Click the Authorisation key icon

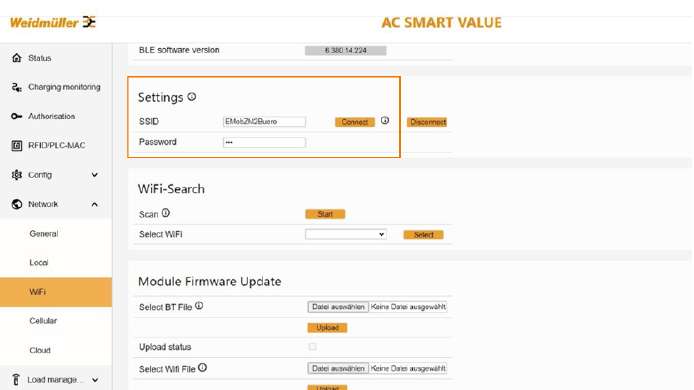(17, 116)
